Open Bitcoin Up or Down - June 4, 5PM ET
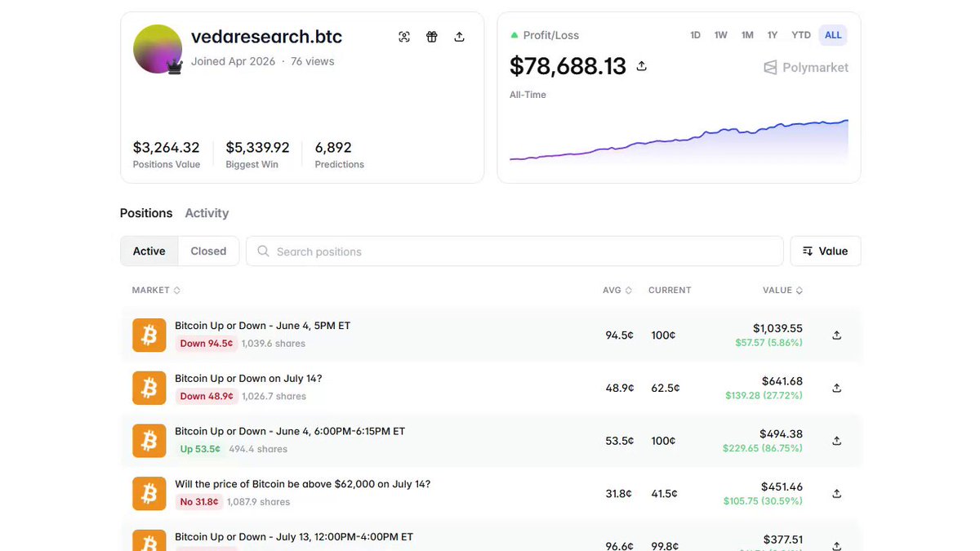This screenshot has height=551, width=980. (x=262, y=326)
